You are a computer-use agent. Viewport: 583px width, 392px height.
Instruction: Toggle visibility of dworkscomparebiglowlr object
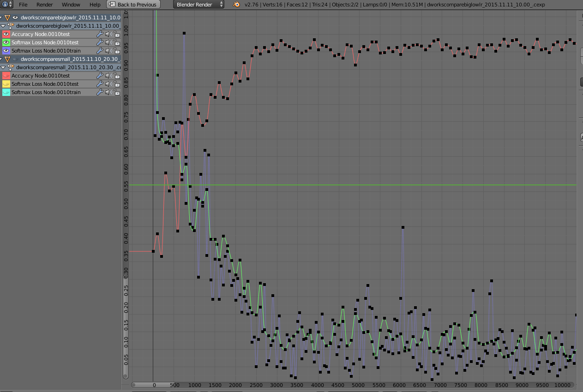(x=15, y=18)
